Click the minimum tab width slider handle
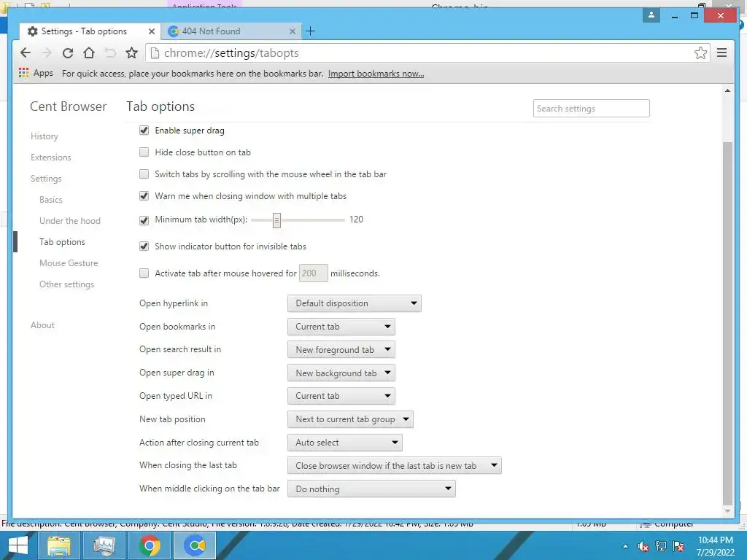This screenshot has height=560, width=747. click(x=276, y=220)
